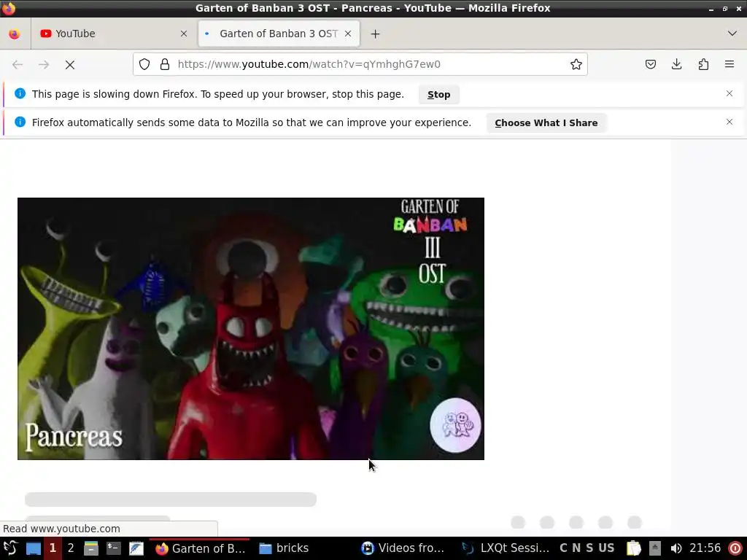The height and width of the screenshot is (560, 747).
Task: Open Firefox View pinned icon
Action: (15, 34)
